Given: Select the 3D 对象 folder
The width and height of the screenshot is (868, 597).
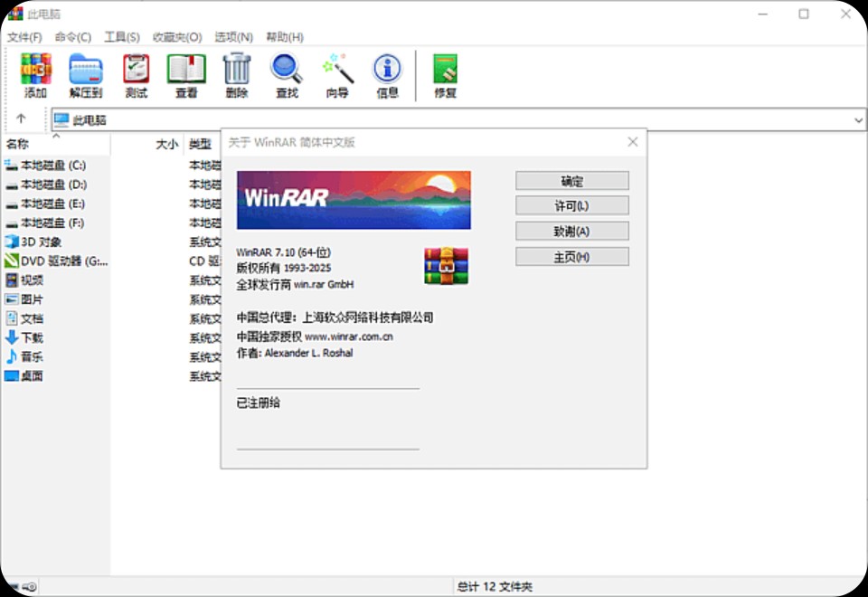Looking at the screenshot, I should pyautogui.click(x=33, y=242).
